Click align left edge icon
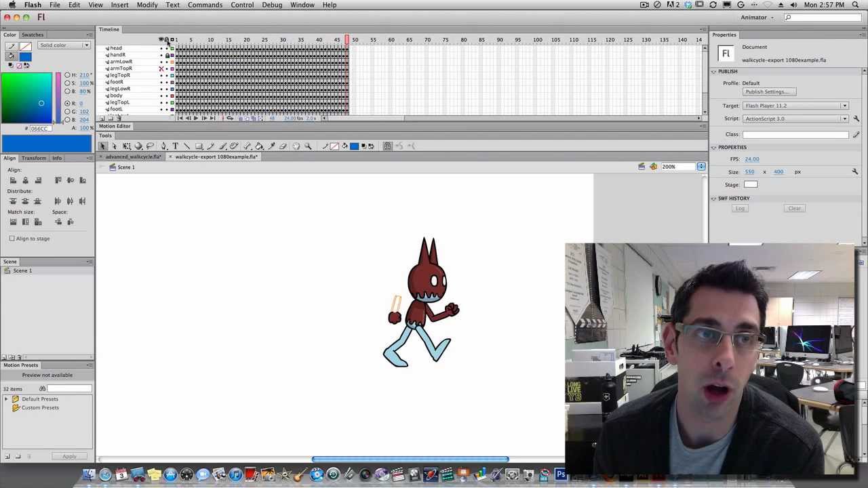 [13, 180]
